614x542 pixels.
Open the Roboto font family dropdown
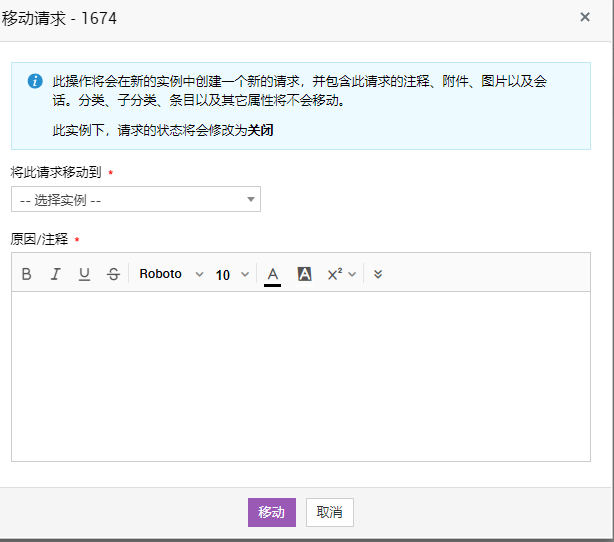171,274
